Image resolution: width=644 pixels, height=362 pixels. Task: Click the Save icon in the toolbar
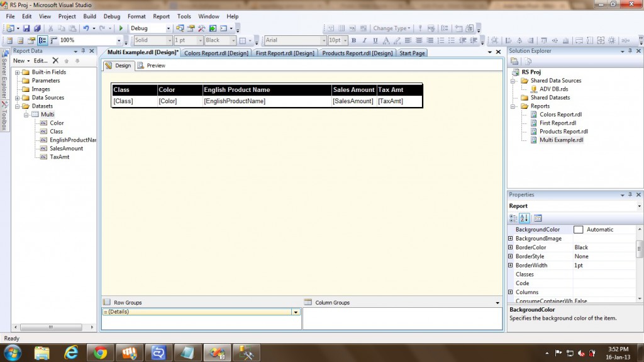click(x=26, y=28)
